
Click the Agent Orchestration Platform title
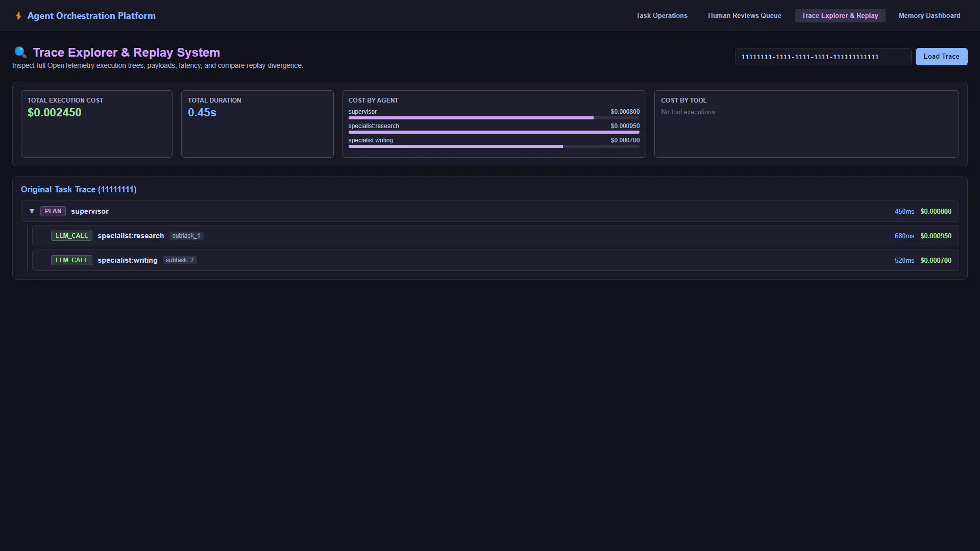pos(91,16)
